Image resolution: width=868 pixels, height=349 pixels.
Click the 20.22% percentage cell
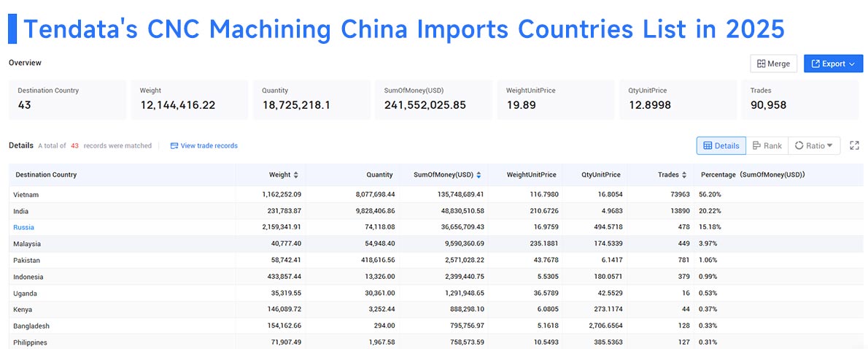(710, 211)
